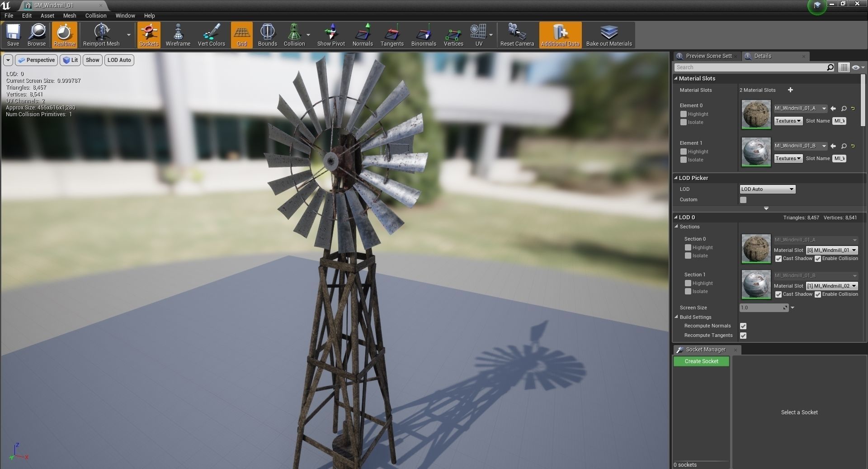868x469 pixels.
Task: Toggle the Grid display
Action: (x=242, y=35)
